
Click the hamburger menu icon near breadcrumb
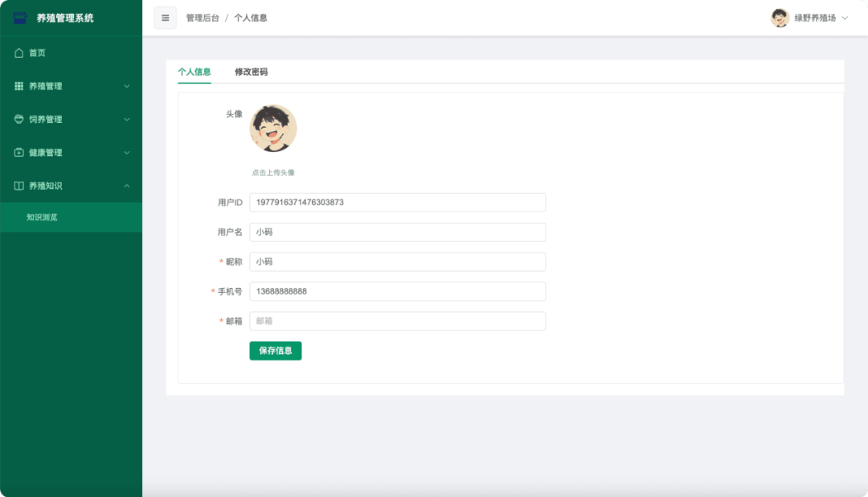(x=165, y=17)
